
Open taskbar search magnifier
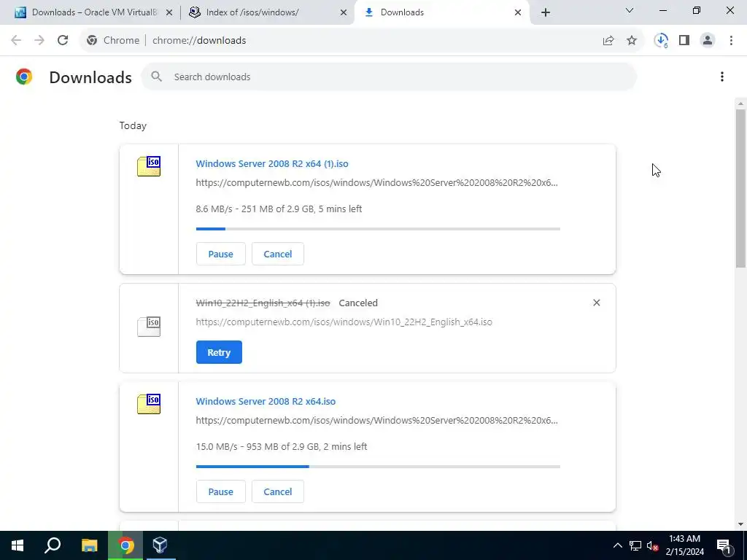pos(53,545)
